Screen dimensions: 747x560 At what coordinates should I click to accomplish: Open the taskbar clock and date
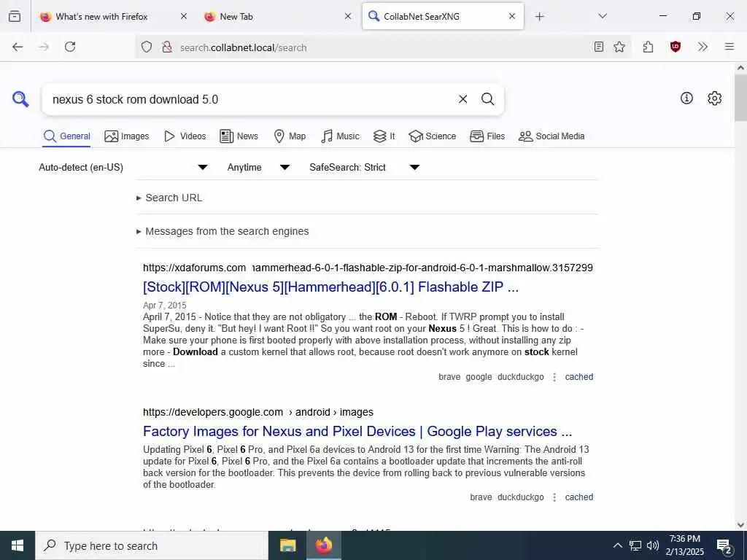[x=686, y=545]
